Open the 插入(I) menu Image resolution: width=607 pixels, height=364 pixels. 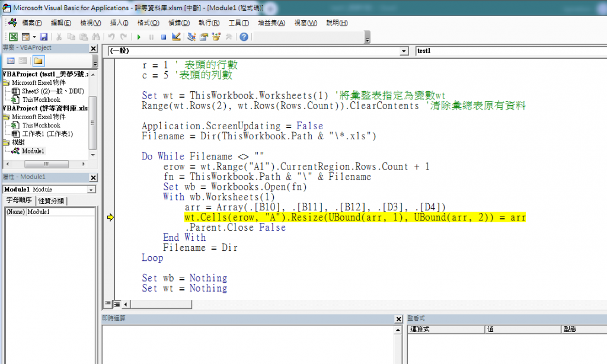[x=119, y=23]
